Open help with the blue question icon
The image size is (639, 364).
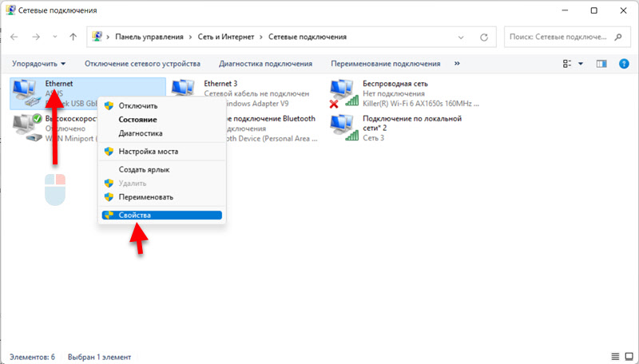point(623,63)
